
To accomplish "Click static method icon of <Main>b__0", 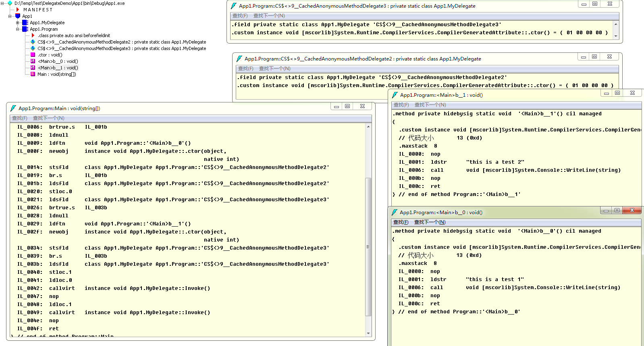I will 33,61.
